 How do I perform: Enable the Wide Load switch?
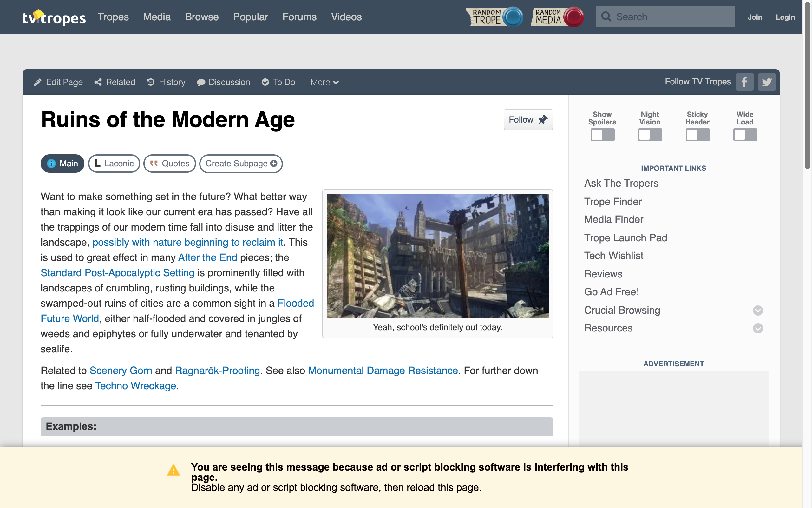click(x=745, y=135)
